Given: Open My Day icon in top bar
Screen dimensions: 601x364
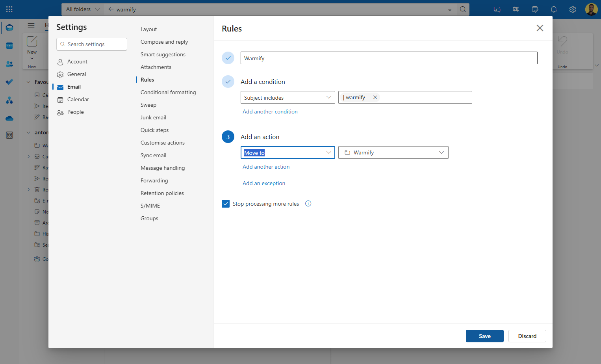Looking at the screenshot, I should 535,9.
